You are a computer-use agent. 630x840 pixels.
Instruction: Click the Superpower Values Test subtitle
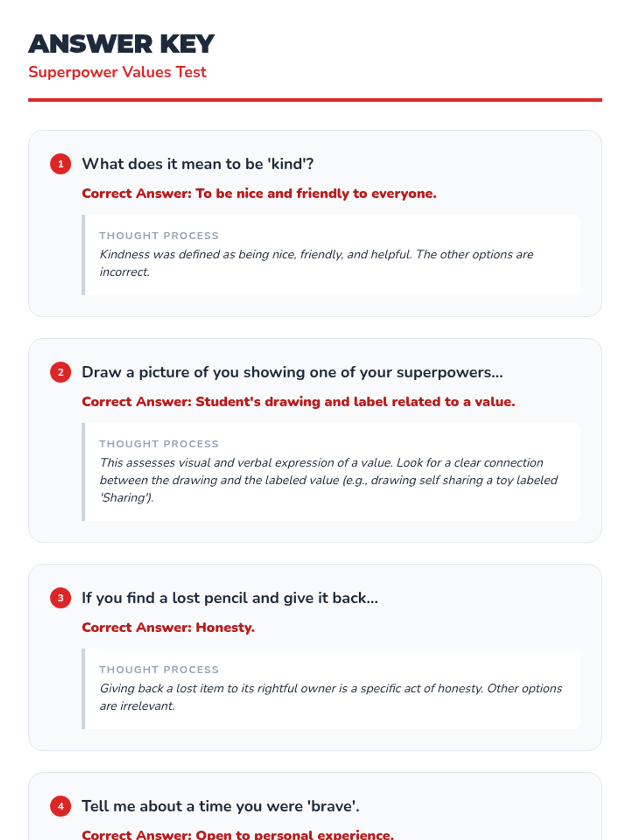117,72
